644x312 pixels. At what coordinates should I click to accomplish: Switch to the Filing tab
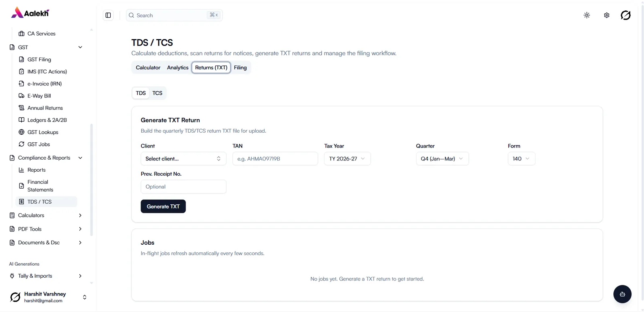pos(240,67)
